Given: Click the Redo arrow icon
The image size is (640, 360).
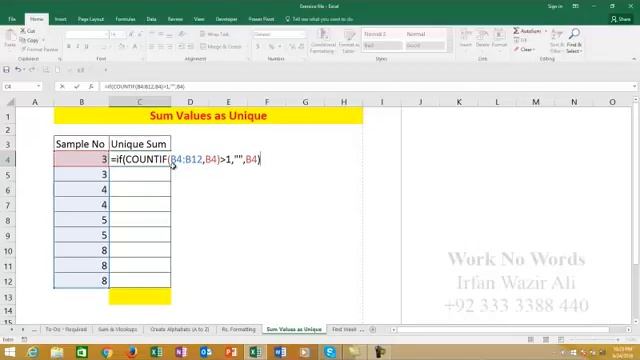Looking at the screenshot, I should click(x=32, y=70).
